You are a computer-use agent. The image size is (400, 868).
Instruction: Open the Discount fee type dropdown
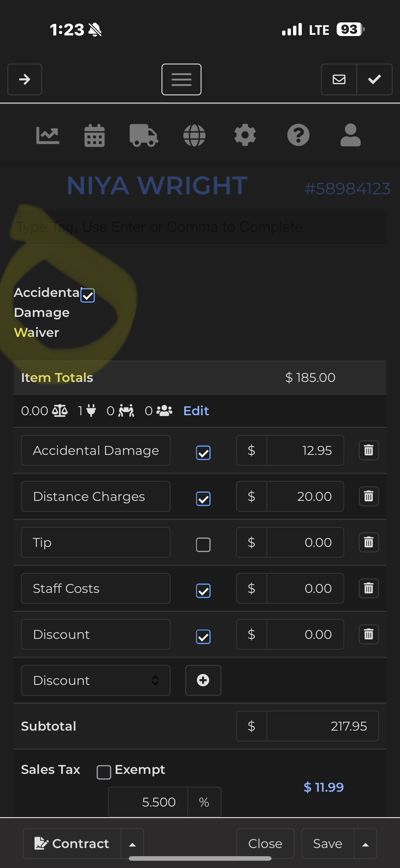[x=95, y=680]
